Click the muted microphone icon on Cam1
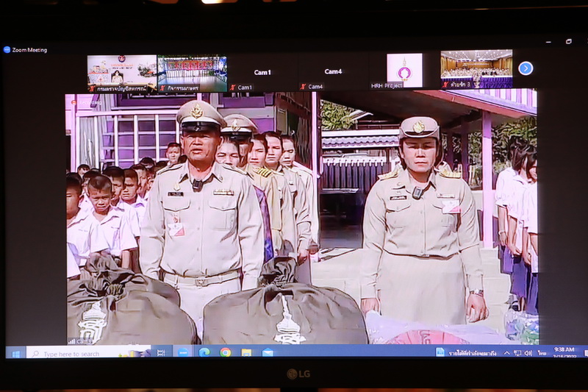 233,88
